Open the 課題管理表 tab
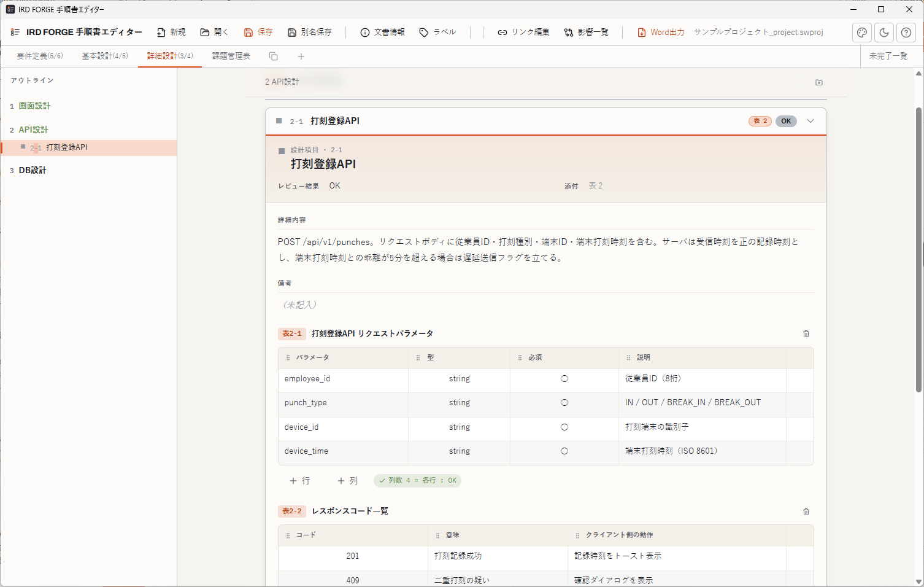 (x=231, y=56)
